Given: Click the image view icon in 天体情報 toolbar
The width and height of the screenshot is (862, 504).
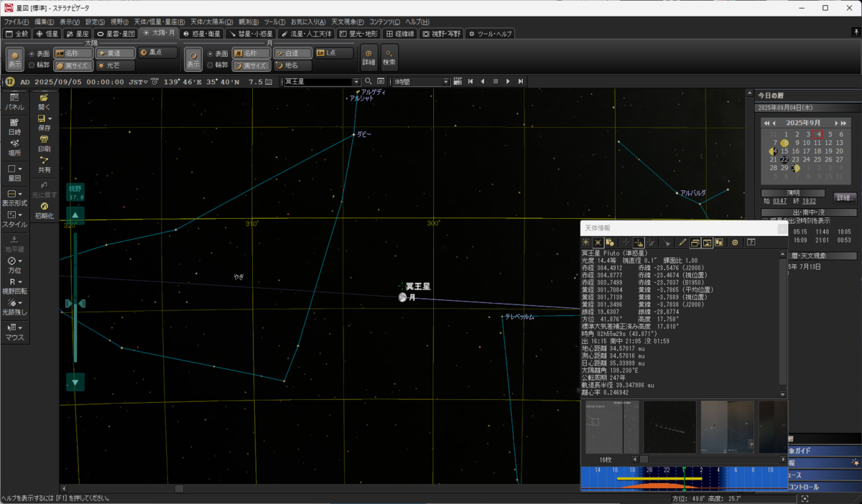Looking at the screenshot, I should click(707, 243).
